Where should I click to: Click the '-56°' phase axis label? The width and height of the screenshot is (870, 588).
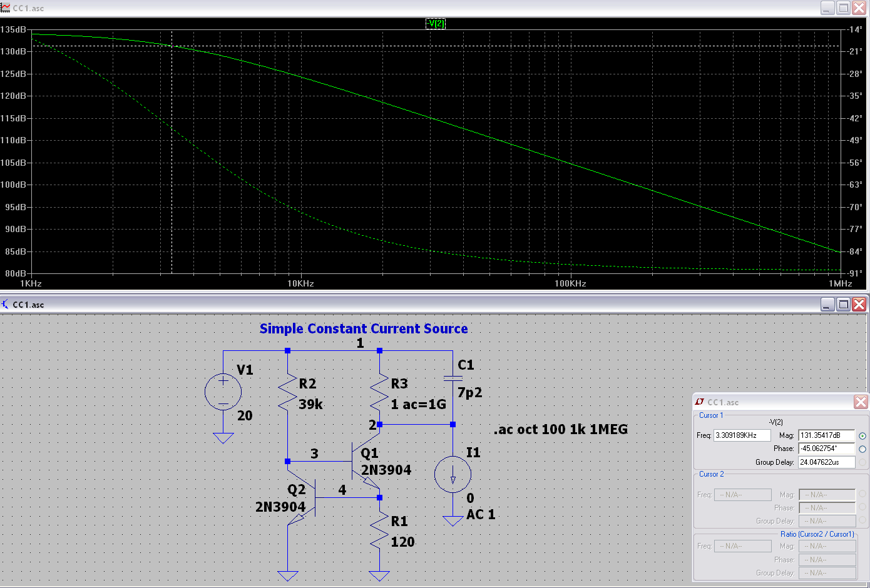coord(855,163)
